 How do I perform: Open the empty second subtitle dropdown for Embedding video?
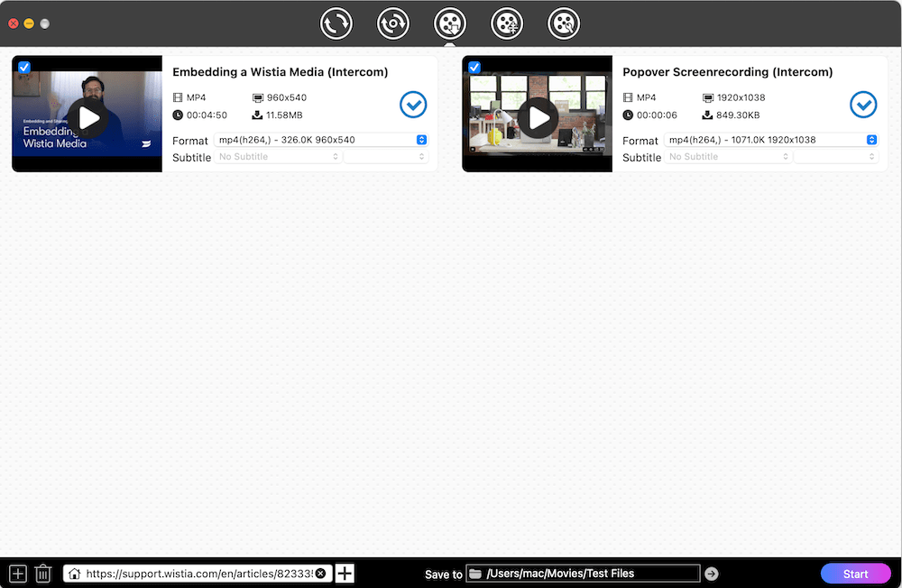tap(386, 157)
